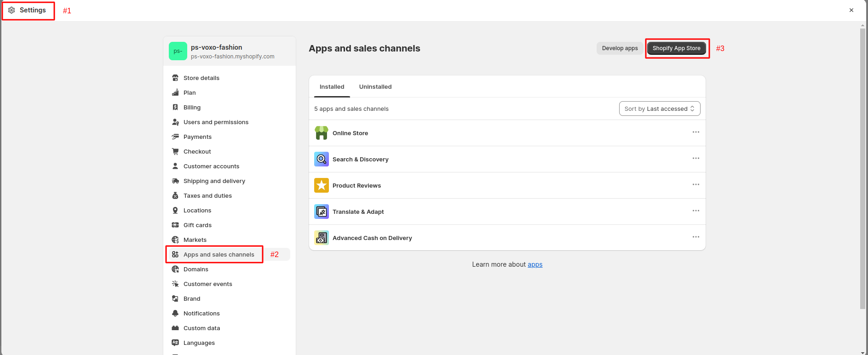Click the Locations pin icon
This screenshot has height=355, width=868.
pyautogui.click(x=175, y=210)
